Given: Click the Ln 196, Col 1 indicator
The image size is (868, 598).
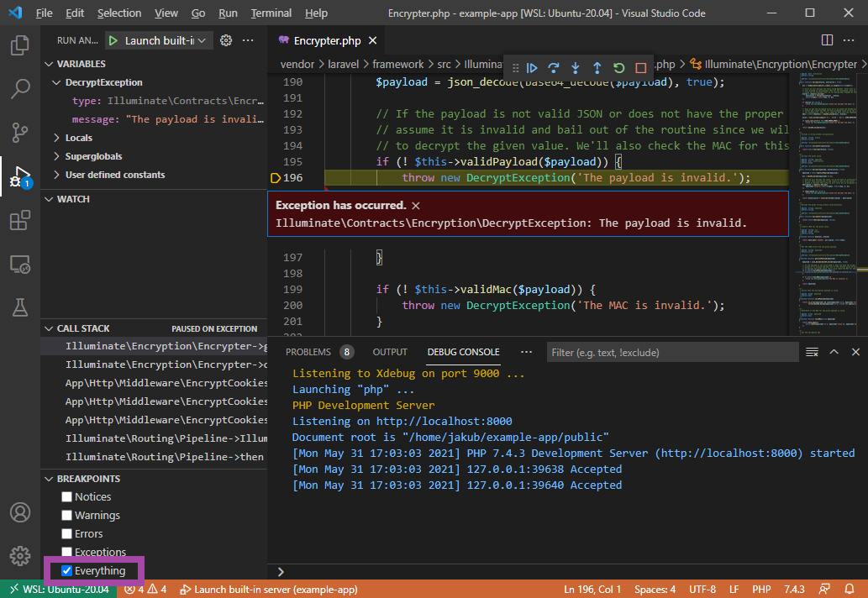Looking at the screenshot, I should pyautogui.click(x=592, y=590).
